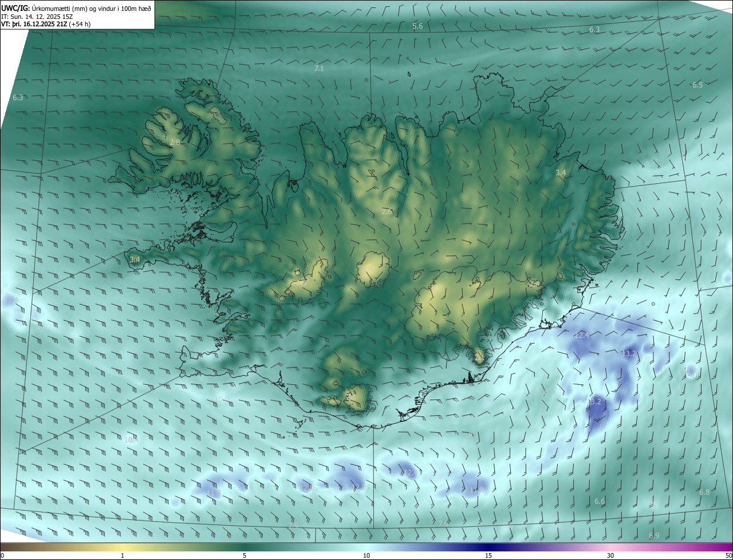Image resolution: width=733 pixels, height=560 pixels.
Task: Click the 12.4 value in the blue area
Action: (x=582, y=336)
